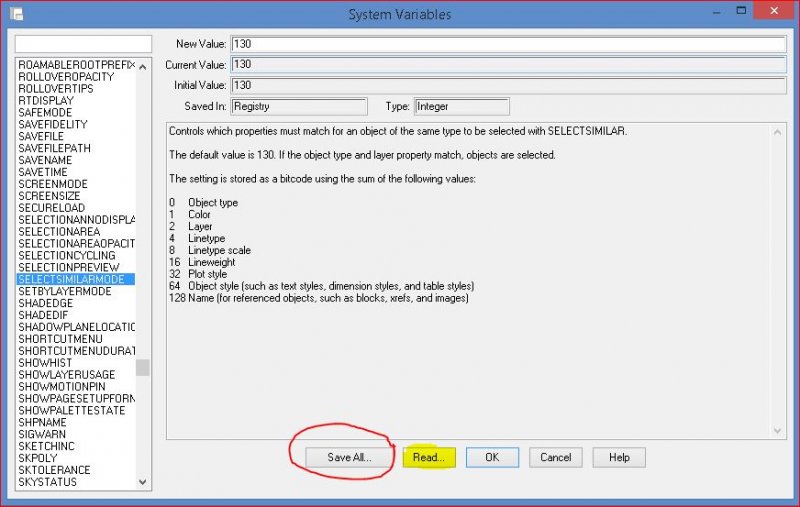Select SHADEDGE variable
The width and height of the screenshot is (800, 507).
[x=45, y=303]
